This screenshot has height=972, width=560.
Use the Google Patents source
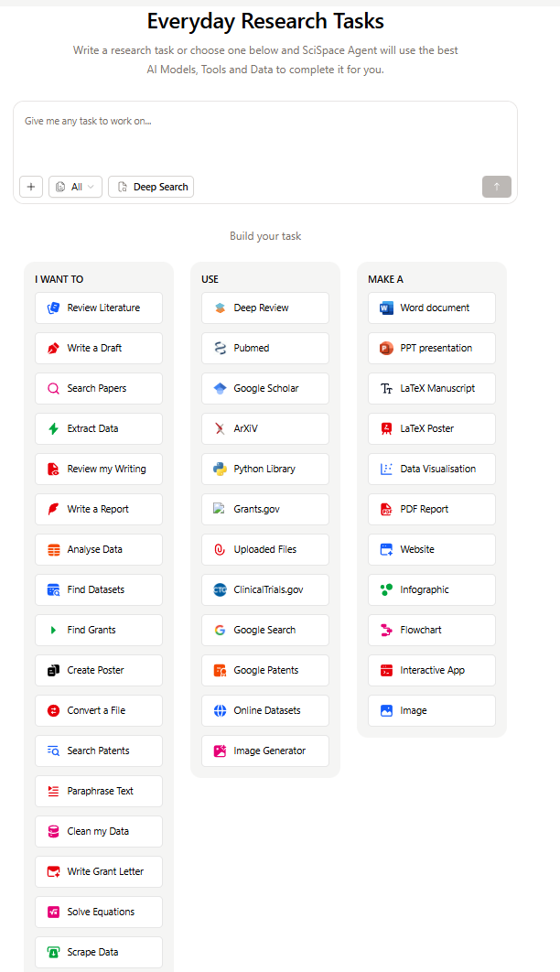[265, 670]
